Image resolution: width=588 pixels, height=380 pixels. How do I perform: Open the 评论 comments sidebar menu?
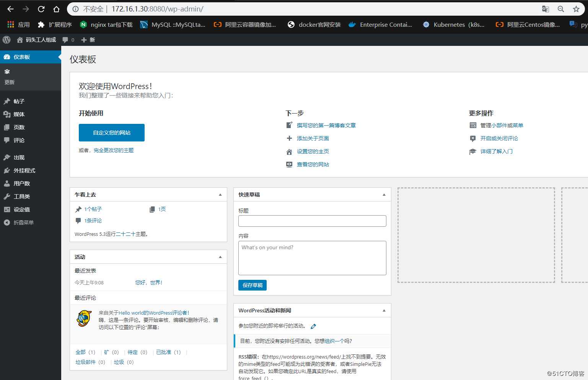point(31,140)
